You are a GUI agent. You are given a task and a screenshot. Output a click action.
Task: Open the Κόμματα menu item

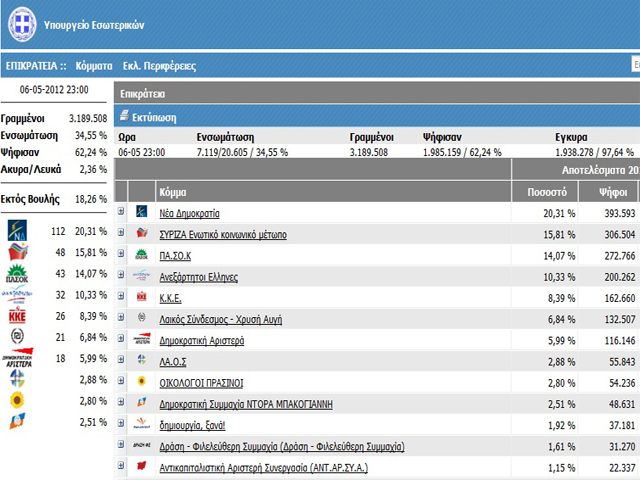(x=93, y=66)
